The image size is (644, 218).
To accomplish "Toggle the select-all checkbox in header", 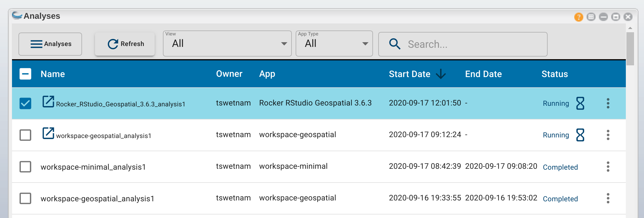I will (x=25, y=74).
